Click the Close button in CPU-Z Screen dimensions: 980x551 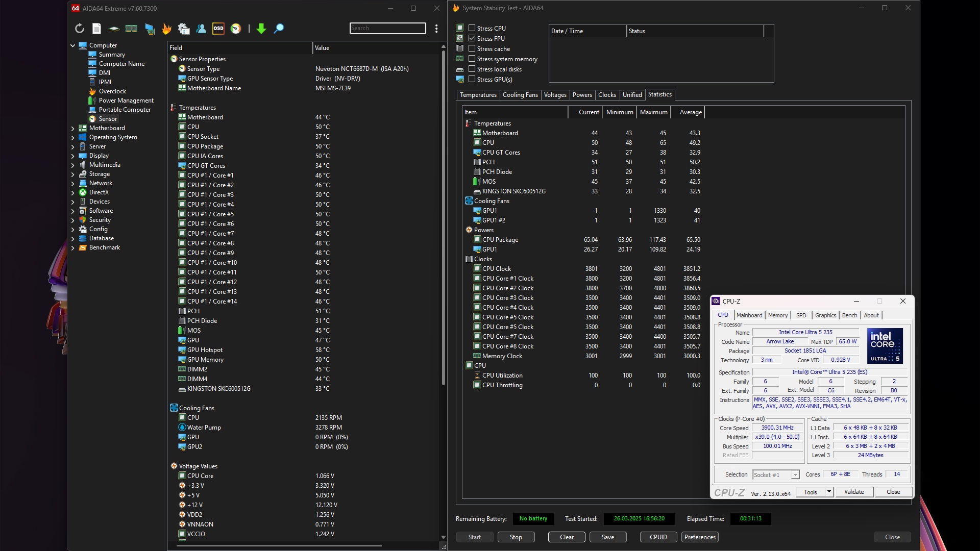click(x=893, y=492)
